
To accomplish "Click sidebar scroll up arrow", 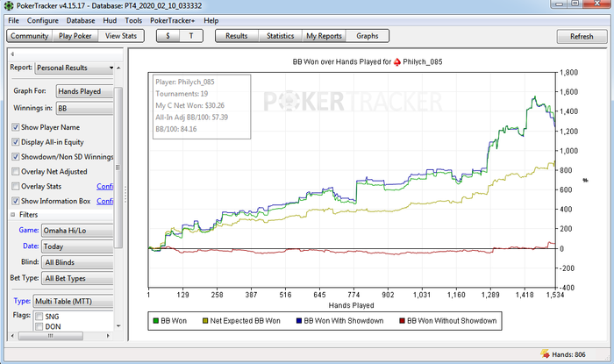I will click(118, 68).
